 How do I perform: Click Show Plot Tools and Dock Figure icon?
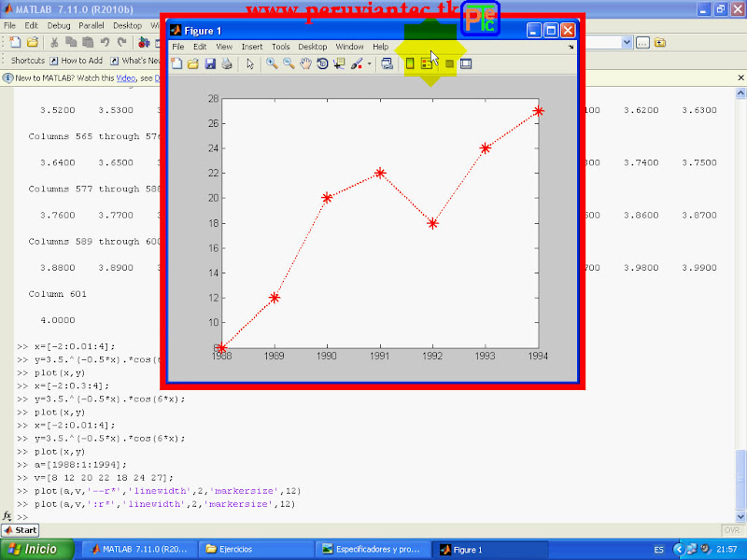[x=466, y=63]
